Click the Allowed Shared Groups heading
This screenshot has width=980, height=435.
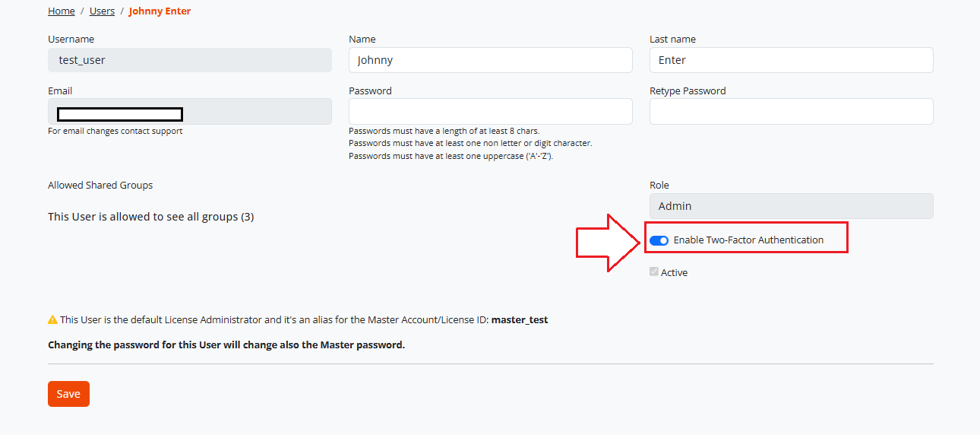pyautogui.click(x=100, y=185)
